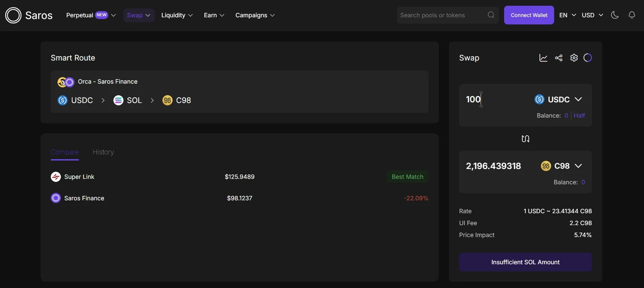The width and height of the screenshot is (644, 288).
Task: Click the 2,196.439318 output amount field
Action: [493, 166]
